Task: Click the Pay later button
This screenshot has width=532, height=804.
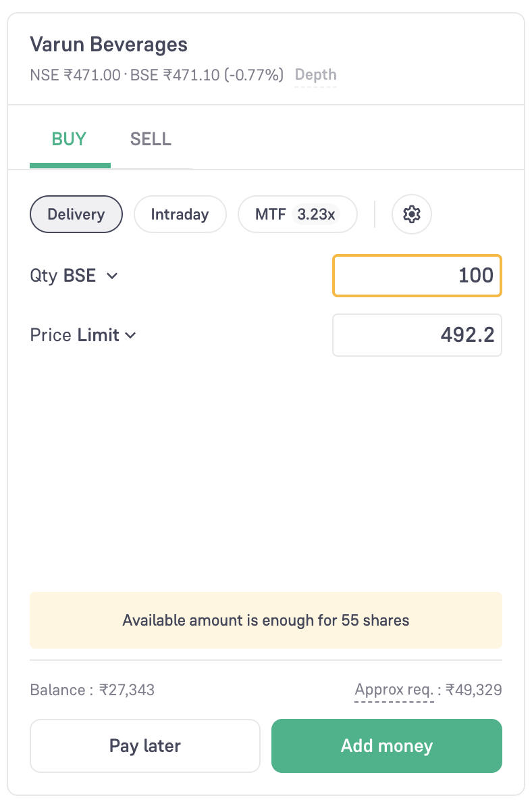Action: coord(145,746)
